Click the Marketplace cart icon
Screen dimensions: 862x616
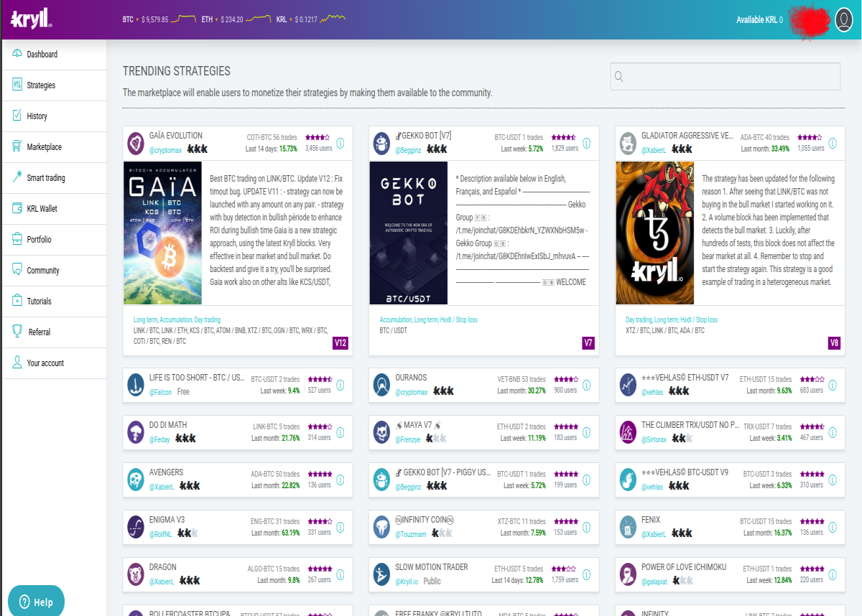[17, 146]
